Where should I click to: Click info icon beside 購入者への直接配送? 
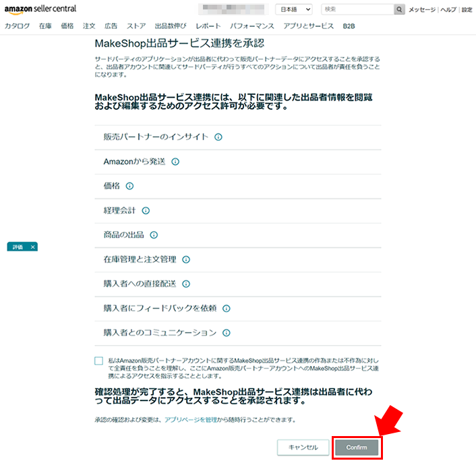186,284
